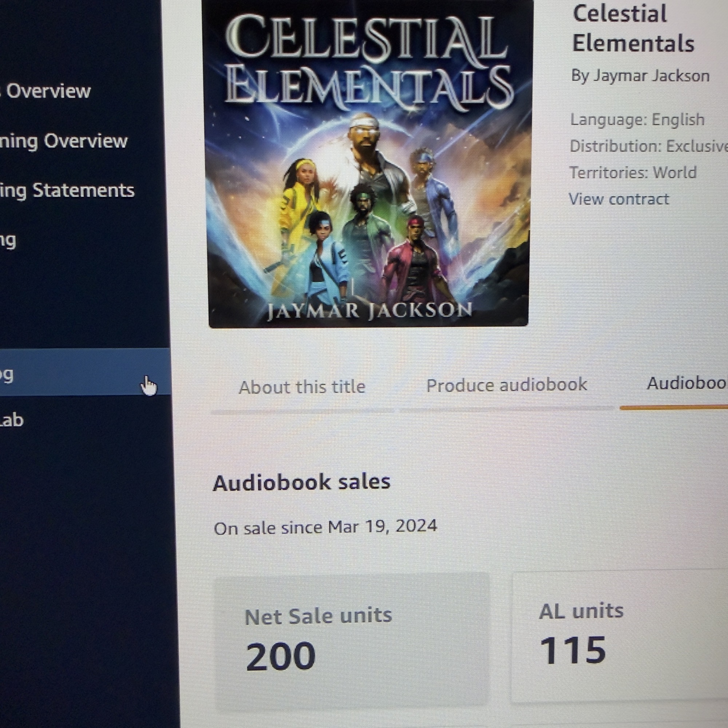Click the Language: English detail
Viewport: 728px width, 728px height.
coord(637,120)
